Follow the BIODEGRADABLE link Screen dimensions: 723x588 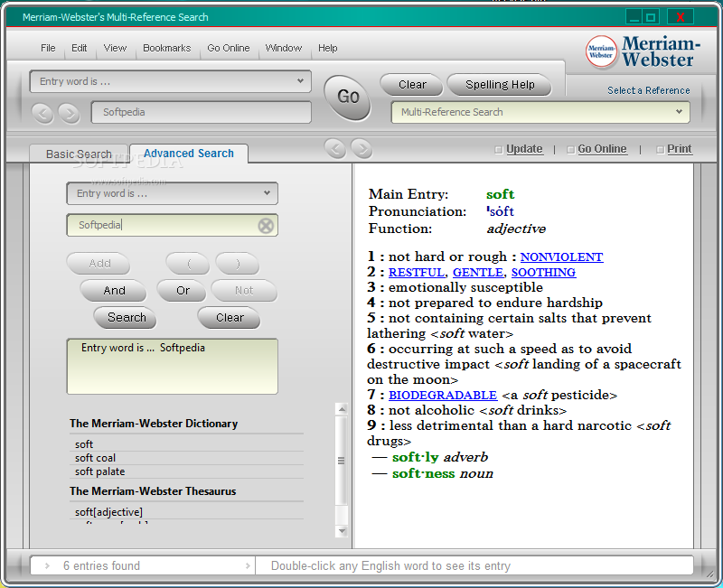click(x=443, y=396)
